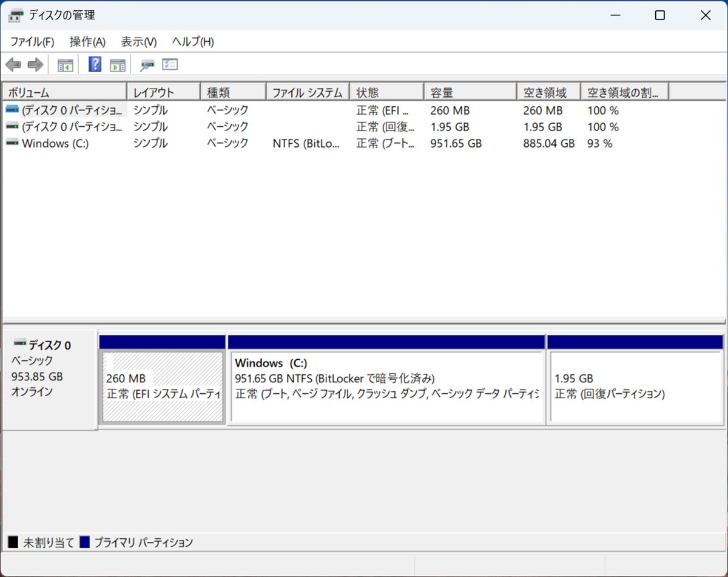Open Help via blue question mark icon

tap(95, 64)
